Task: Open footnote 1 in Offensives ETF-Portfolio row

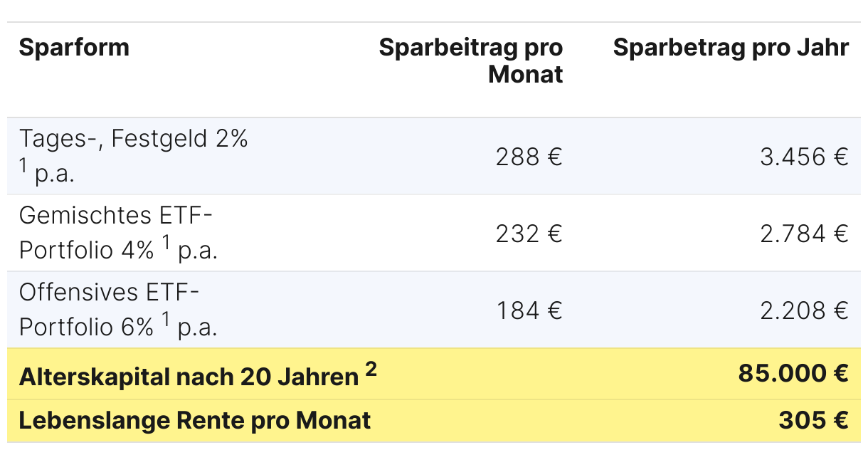Action: (166, 320)
